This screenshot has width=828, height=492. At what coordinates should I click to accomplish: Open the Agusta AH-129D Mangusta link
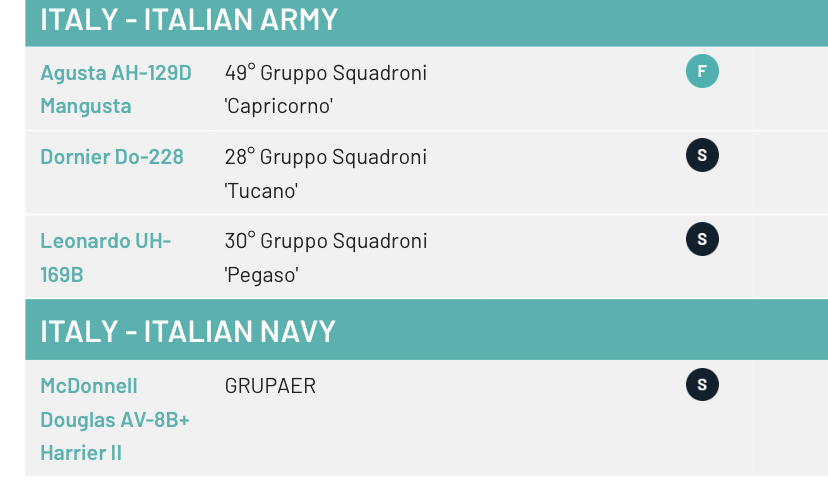[x=115, y=73]
